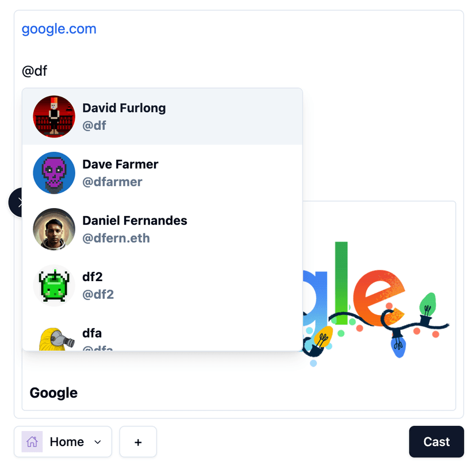
Task: Click the @df text in the composer
Action: tap(34, 71)
